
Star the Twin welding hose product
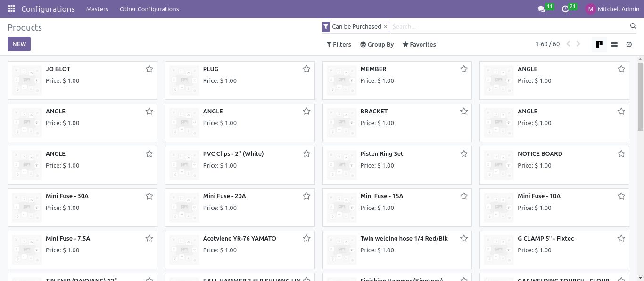(x=464, y=239)
